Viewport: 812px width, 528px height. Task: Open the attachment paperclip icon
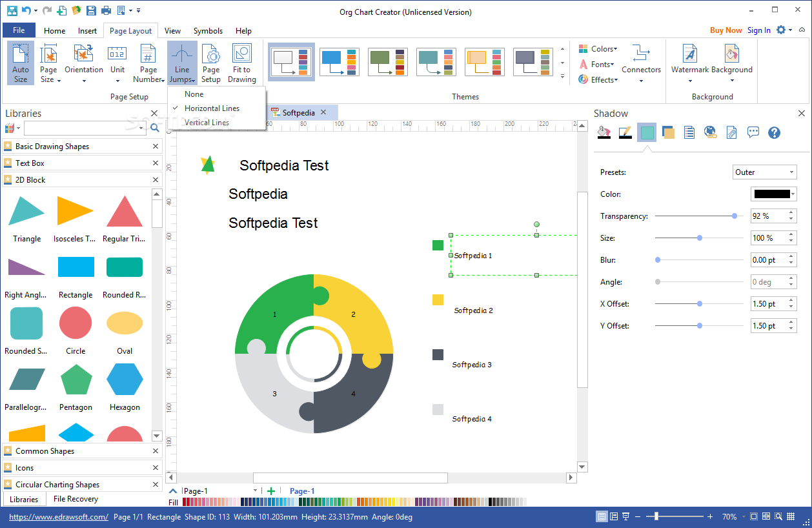click(x=732, y=132)
